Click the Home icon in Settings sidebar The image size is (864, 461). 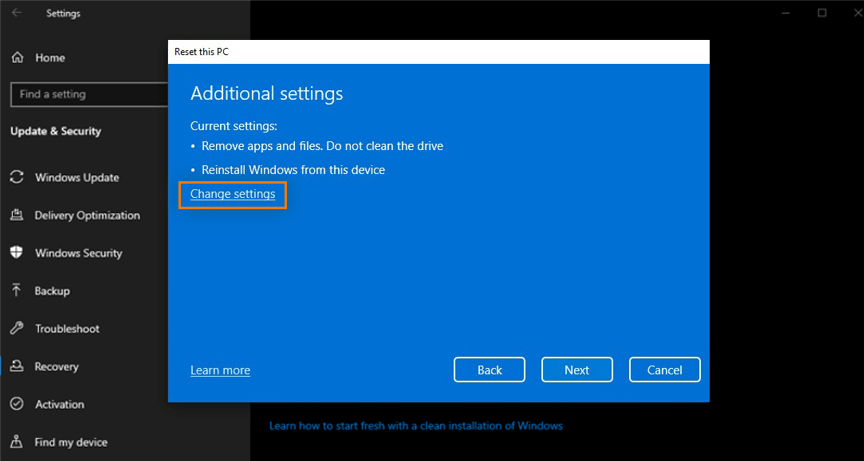18,57
